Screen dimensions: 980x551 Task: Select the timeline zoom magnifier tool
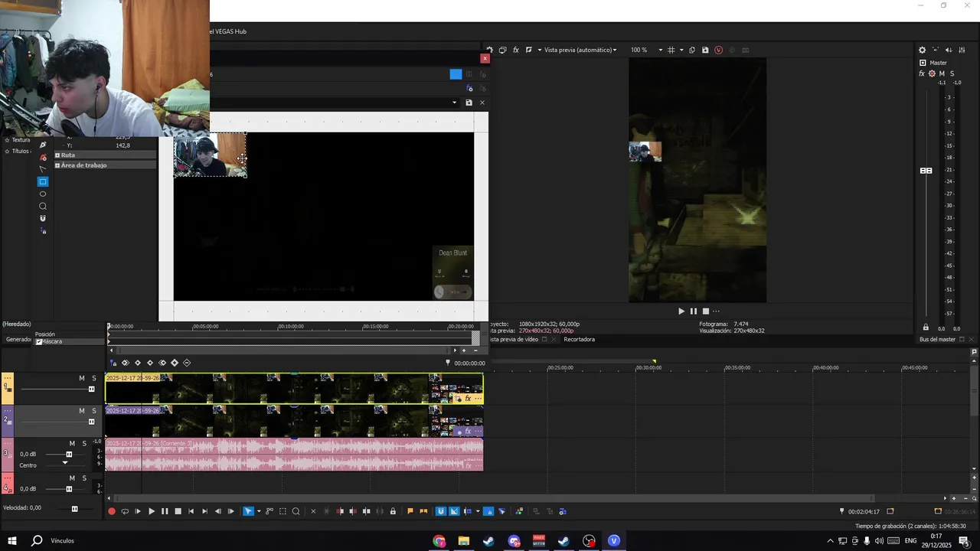(296, 511)
